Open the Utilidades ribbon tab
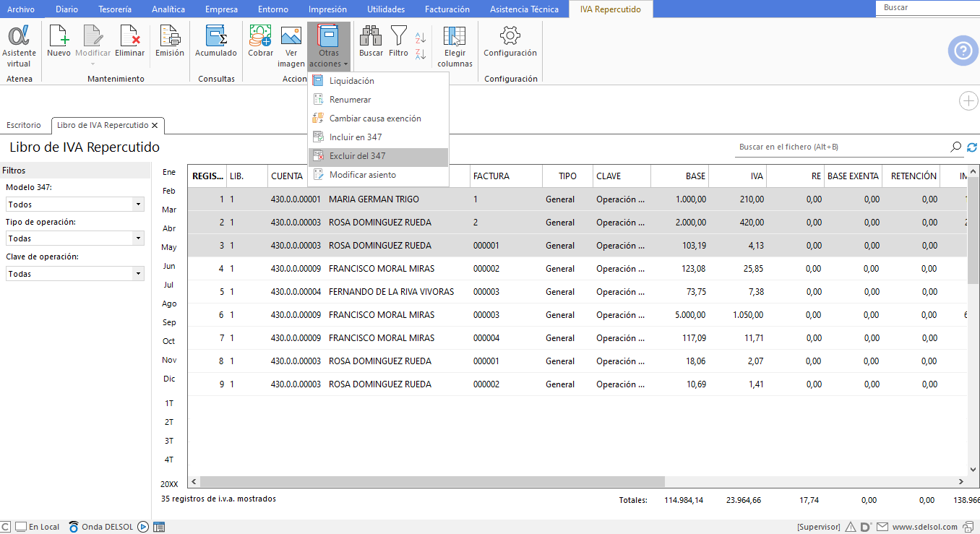This screenshot has height=534, width=980. click(x=386, y=9)
